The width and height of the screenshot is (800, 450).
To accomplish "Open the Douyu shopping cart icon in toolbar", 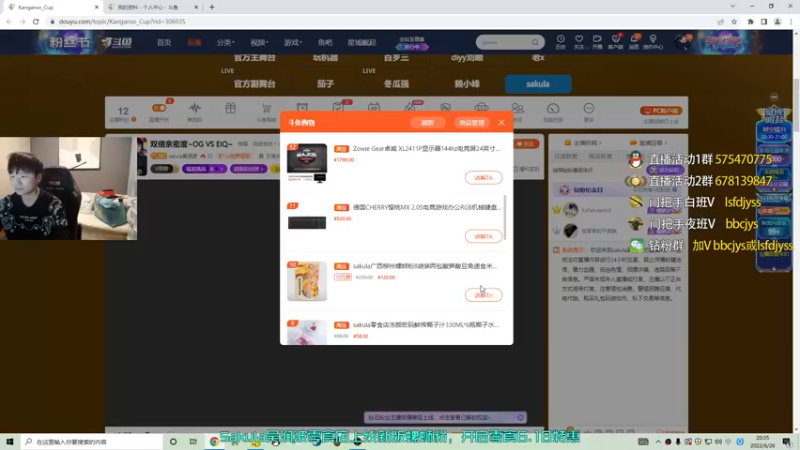I will click(266, 108).
